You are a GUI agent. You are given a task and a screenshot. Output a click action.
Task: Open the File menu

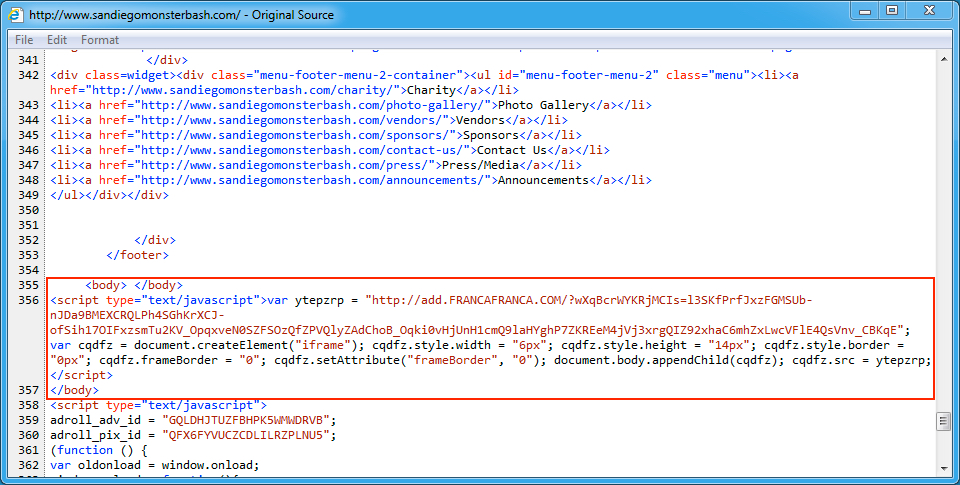click(24, 40)
